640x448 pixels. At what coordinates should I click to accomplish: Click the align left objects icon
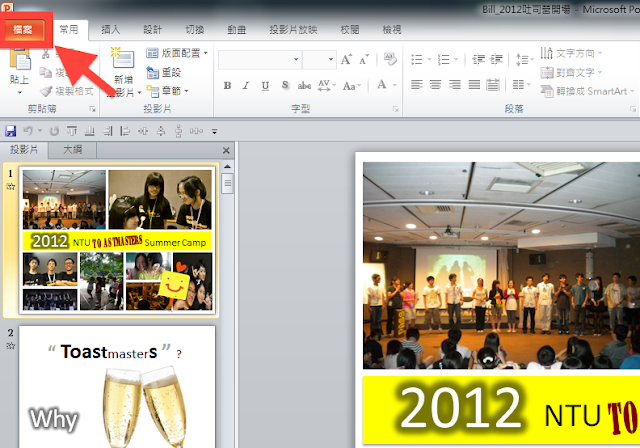pos(125,131)
